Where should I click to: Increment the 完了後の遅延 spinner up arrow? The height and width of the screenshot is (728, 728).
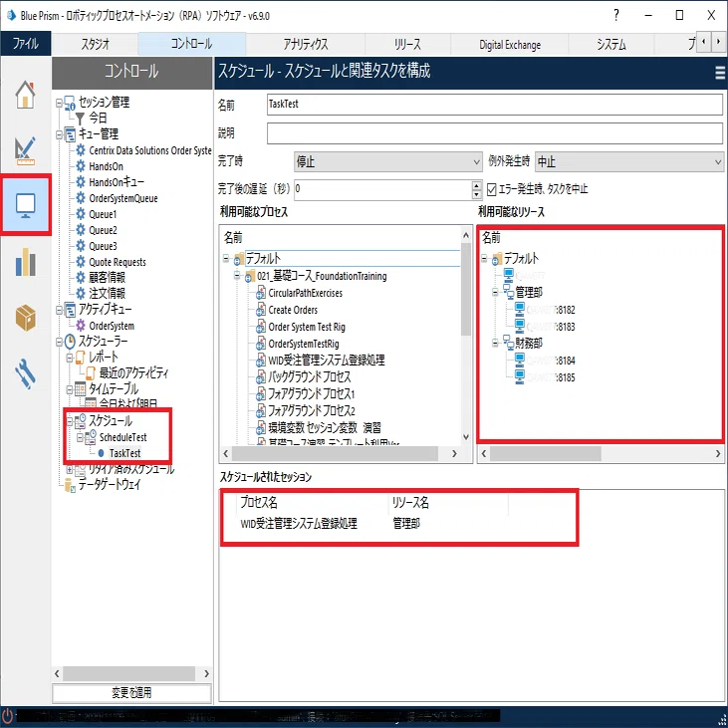(x=477, y=185)
